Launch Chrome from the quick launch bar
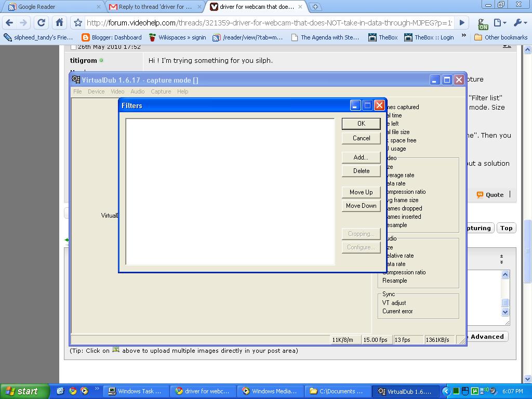 (72, 391)
